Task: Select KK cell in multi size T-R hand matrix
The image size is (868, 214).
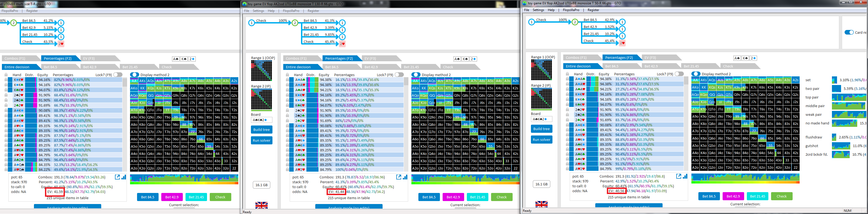Action: [142, 88]
